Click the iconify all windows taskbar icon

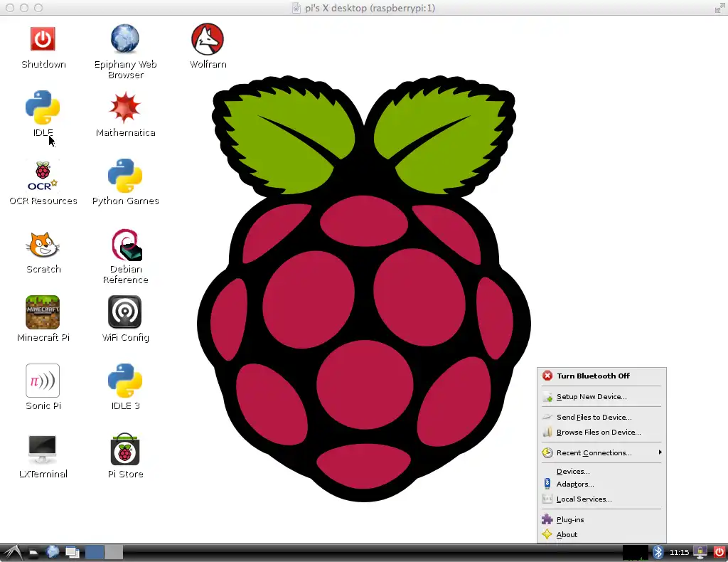point(72,552)
